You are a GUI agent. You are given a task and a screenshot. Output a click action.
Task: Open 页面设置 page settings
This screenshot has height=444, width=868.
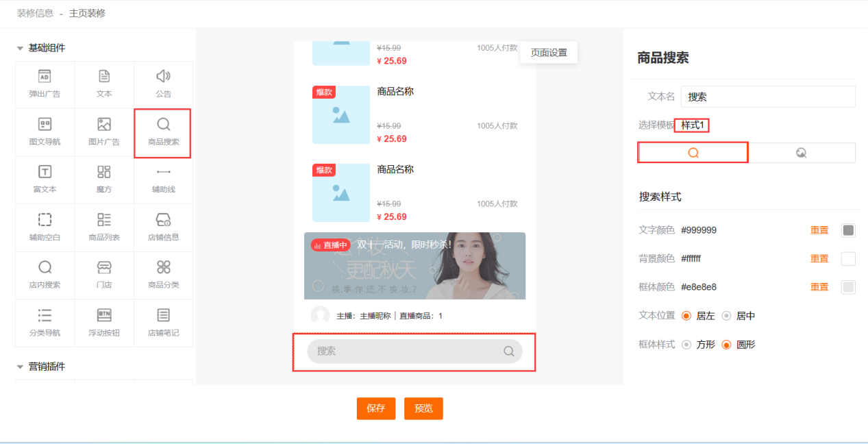[x=549, y=53]
